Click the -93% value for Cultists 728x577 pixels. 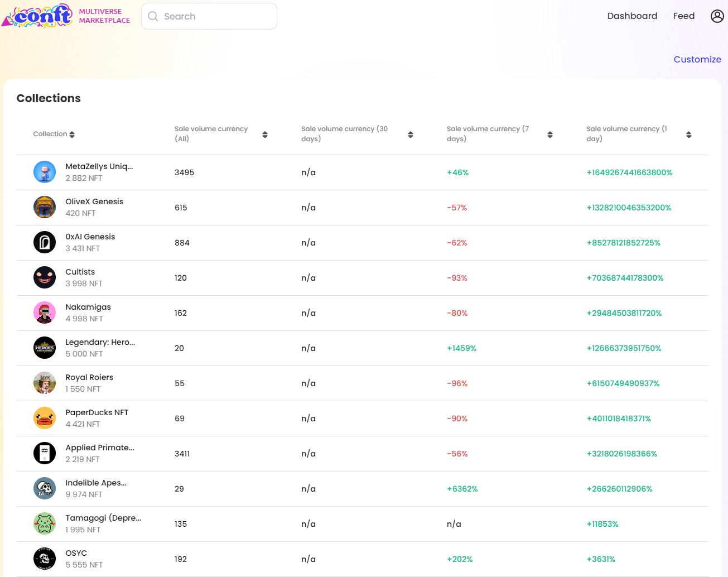[457, 278]
